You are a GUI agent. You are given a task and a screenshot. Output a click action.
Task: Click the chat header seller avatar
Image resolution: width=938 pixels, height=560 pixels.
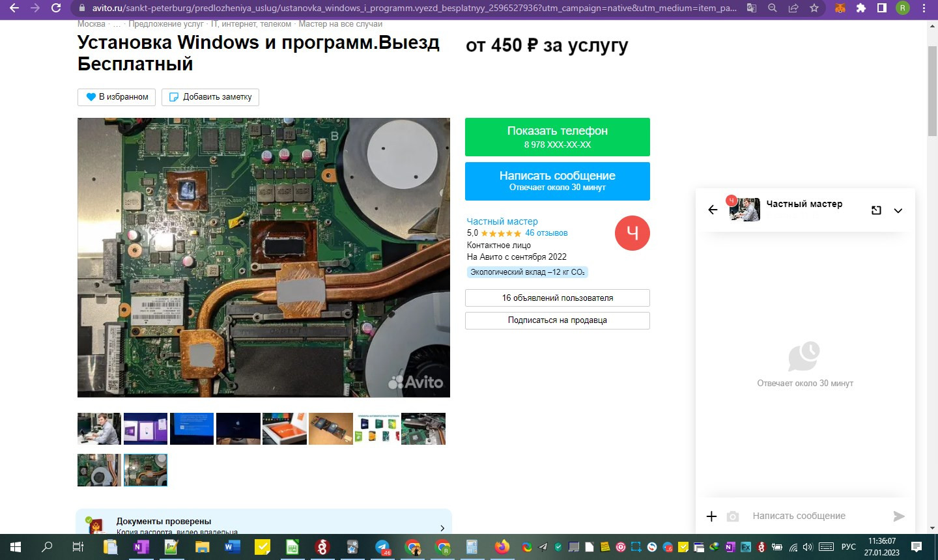[x=745, y=210]
